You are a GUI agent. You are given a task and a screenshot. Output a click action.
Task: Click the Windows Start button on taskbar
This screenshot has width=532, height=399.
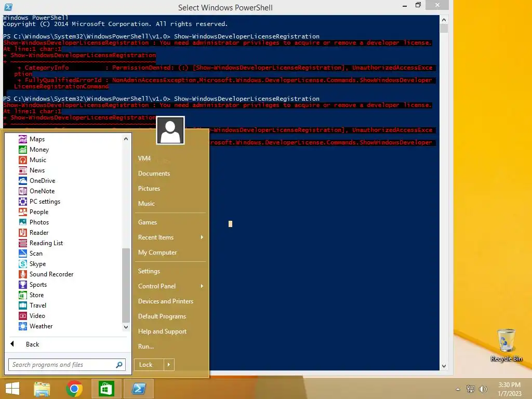coord(12,389)
